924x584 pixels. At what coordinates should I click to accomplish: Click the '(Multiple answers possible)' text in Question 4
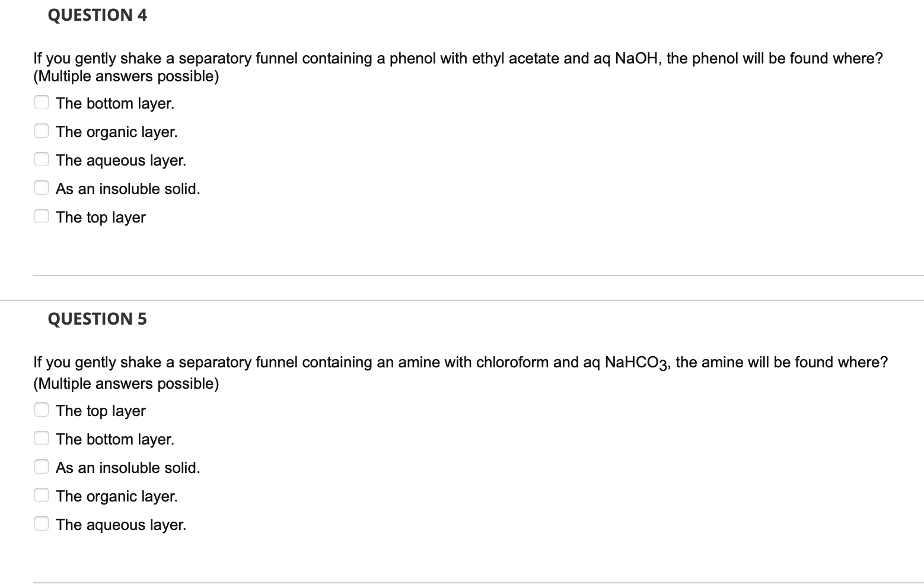pos(125,76)
